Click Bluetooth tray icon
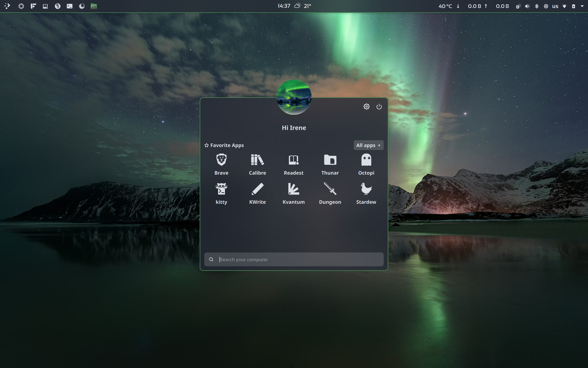 [x=537, y=6]
